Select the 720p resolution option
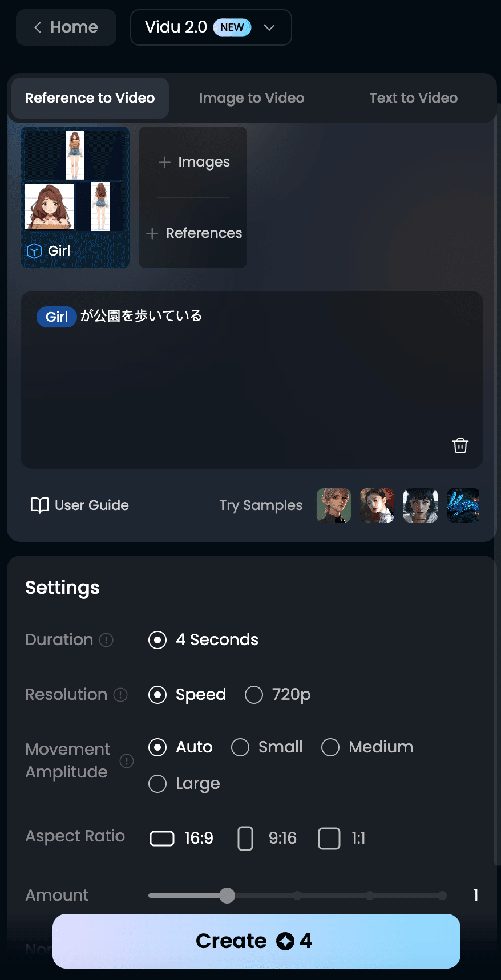This screenshot has height=980, width=501. 254,695
